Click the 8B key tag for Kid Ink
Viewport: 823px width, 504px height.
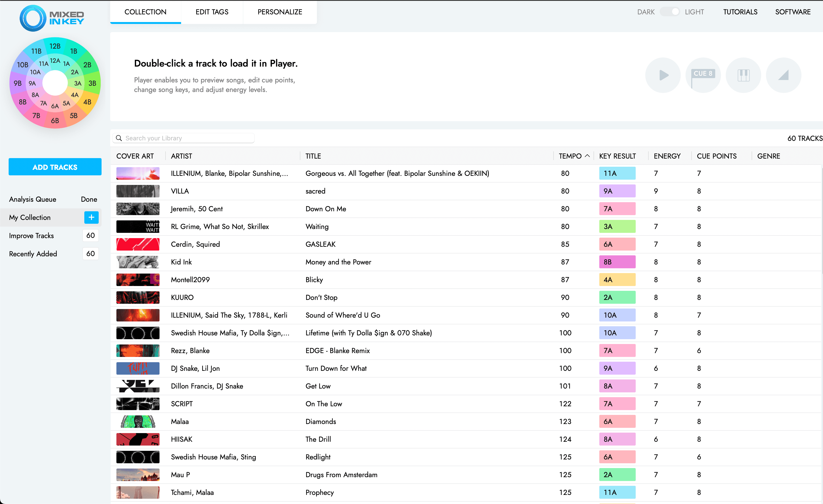click(617, 262)
